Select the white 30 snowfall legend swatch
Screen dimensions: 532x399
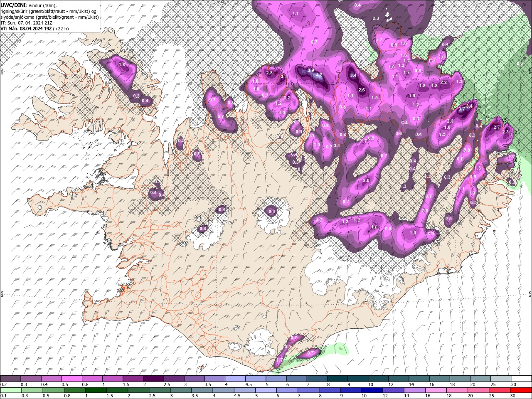click(521, 379)
